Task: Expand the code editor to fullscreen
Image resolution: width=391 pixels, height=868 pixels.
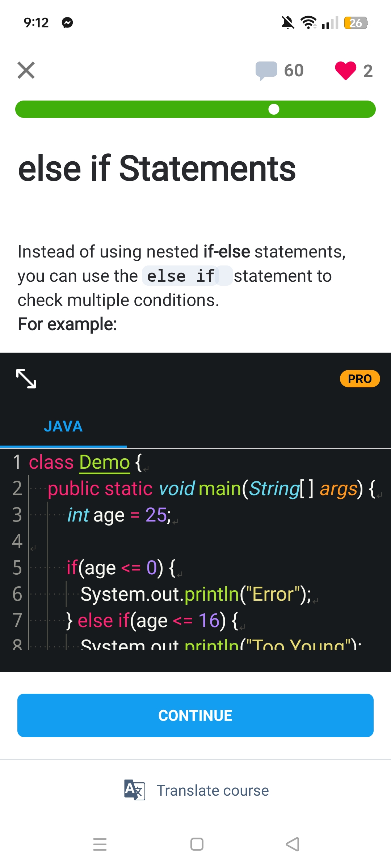Action: [26, 379]
